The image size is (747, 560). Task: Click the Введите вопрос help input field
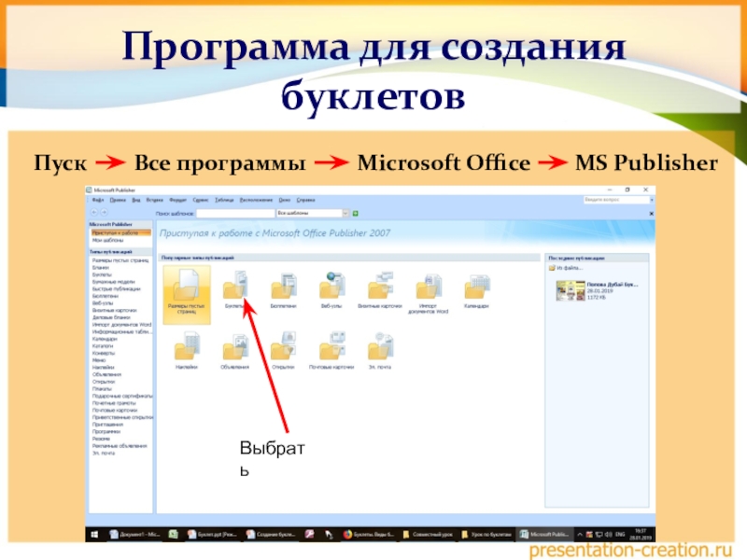point(616,200)
